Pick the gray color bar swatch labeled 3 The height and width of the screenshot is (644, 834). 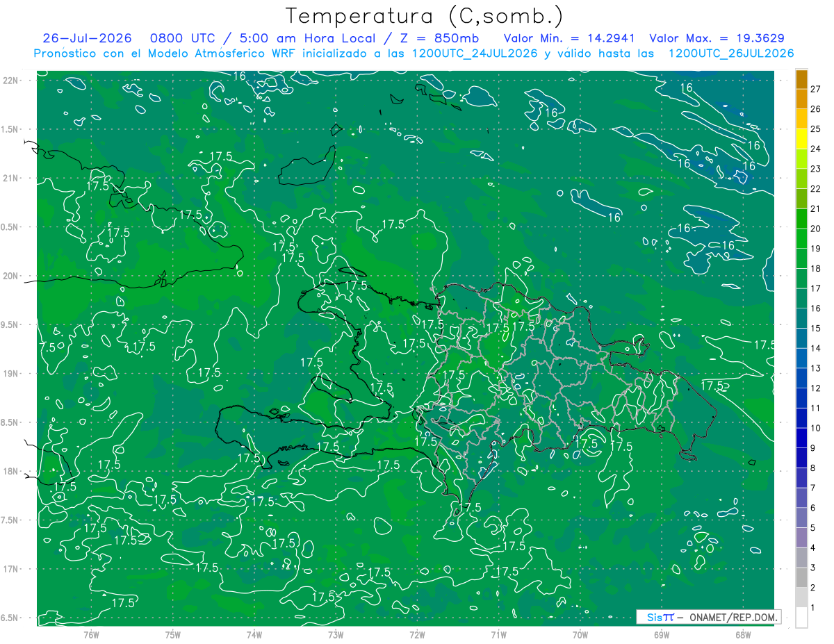801,558
